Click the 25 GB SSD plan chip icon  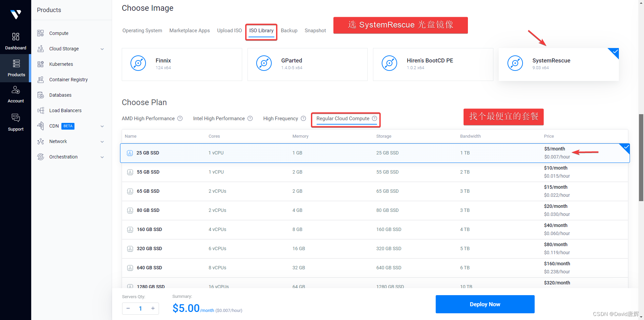click(130, 153)
